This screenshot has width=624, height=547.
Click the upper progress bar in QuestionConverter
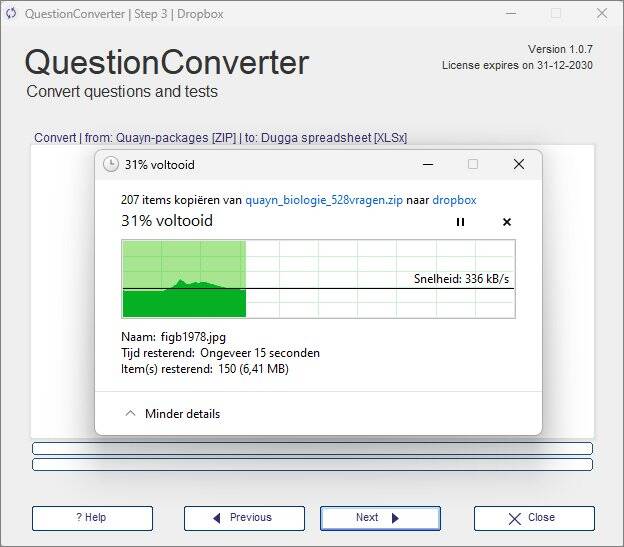click(312, 448)
